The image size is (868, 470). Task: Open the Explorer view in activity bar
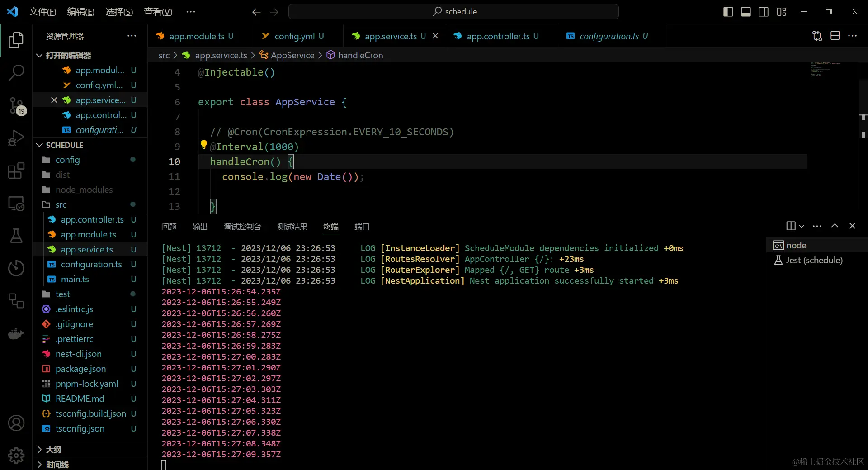pos(16,40)
